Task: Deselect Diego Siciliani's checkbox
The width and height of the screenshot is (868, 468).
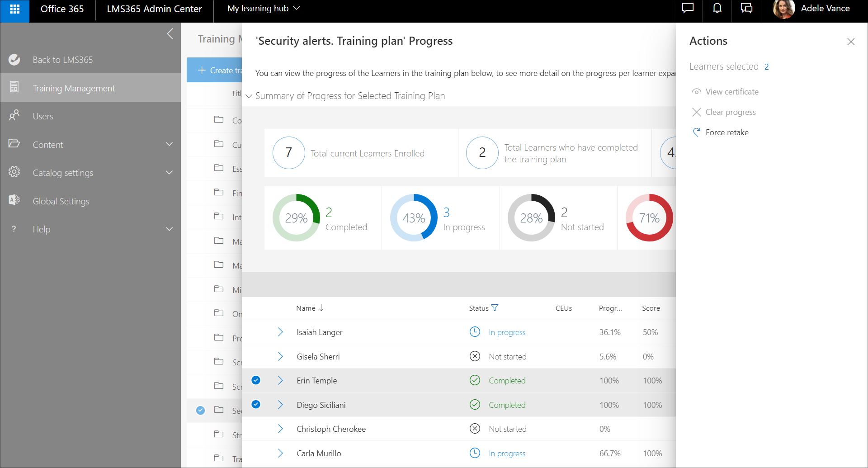Action: 256,405
